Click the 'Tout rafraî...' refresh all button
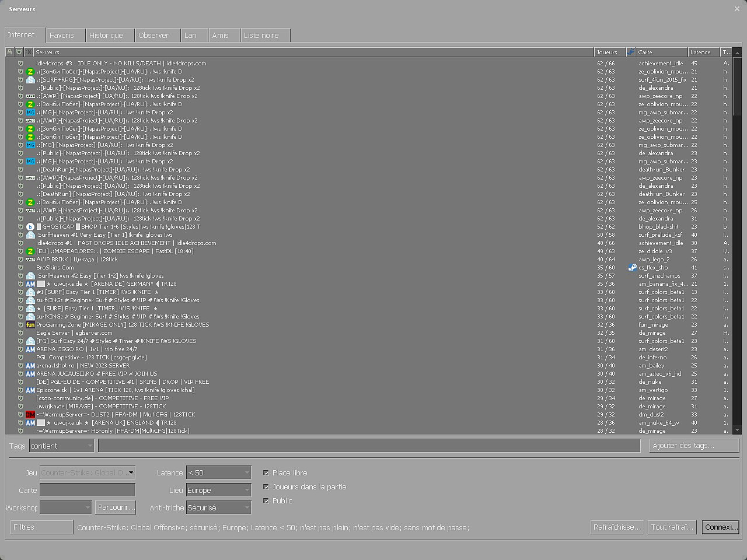 click(672, 527)
